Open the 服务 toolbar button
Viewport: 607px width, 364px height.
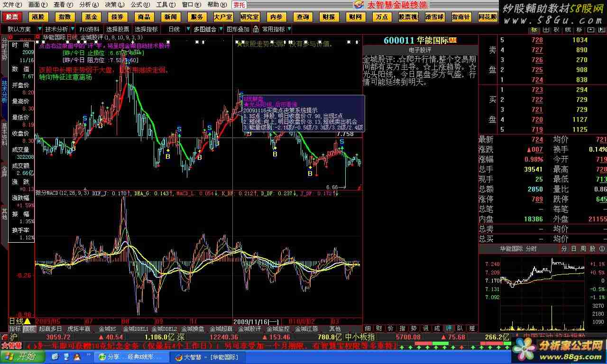coord(196,17)
